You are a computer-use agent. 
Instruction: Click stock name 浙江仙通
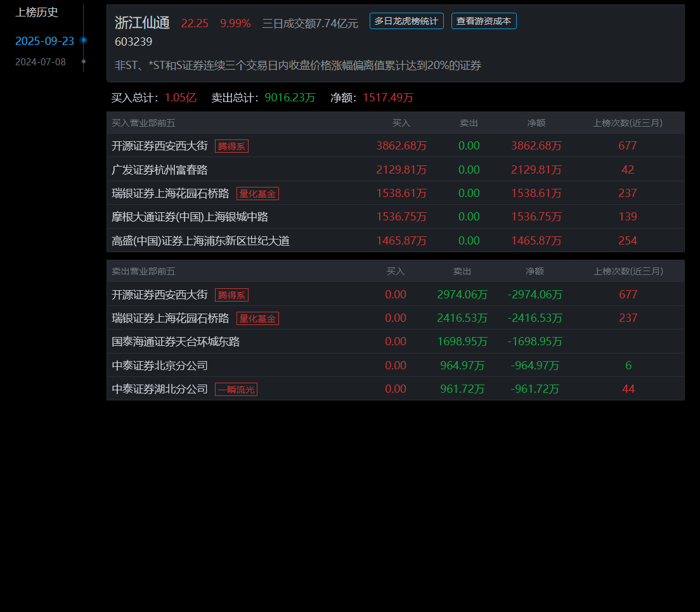click(x=142, y=23)
